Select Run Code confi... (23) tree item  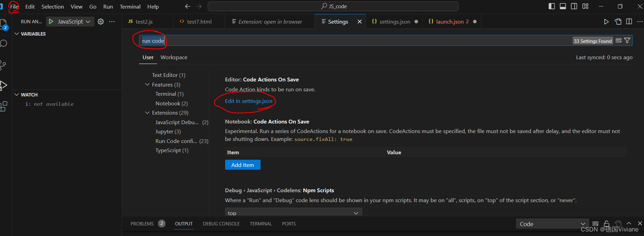pyautogui.click(x=182, y=141)
